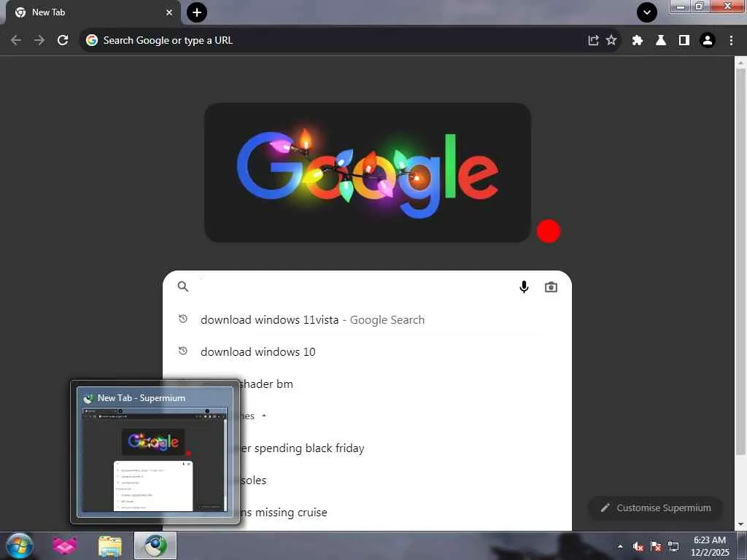Click the Google holiday lights doodle
Screen dimensions: 747x560
(x=368, y=172)
